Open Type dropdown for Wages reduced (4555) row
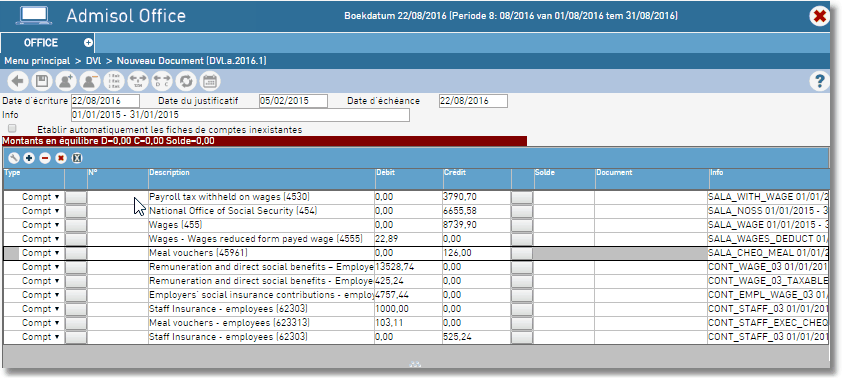842x380 pixels. (x=40, y=239)
